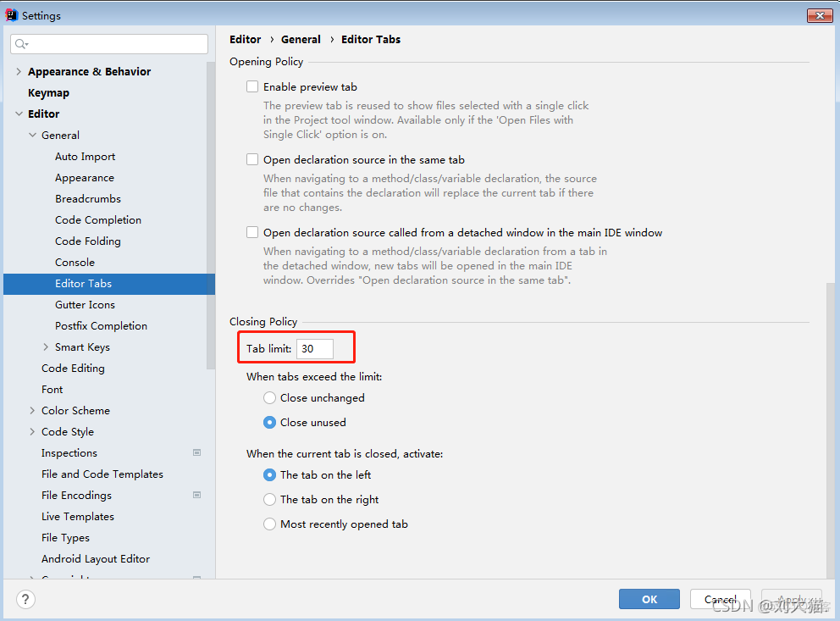Click the IntelliJ logo in title bar
Screen dimensions: 840x621
pos(11,15)
